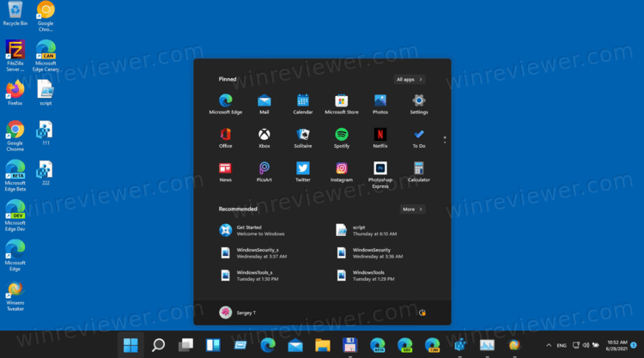Select FileZilla Server desktop shortcut
The height and width of the screenshot is (358, 644).
point(15,56)
